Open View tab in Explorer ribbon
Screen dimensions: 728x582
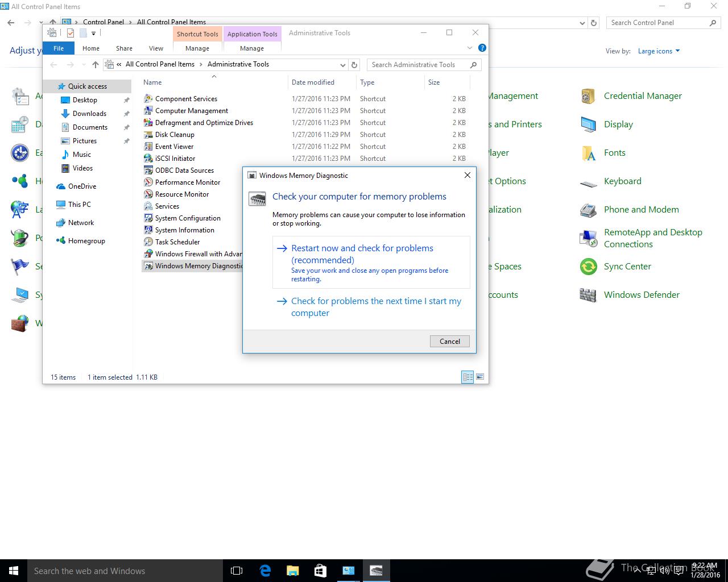click(156, 48)
